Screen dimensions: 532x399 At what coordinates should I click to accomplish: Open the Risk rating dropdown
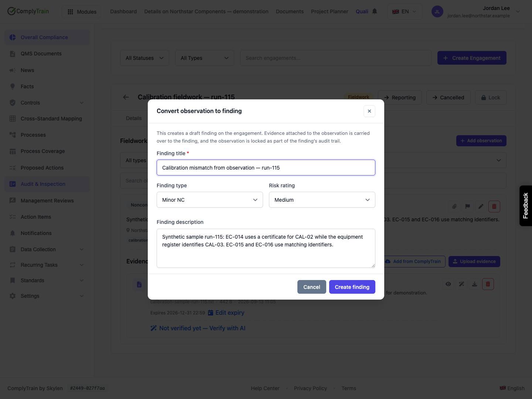coord(322,200)
